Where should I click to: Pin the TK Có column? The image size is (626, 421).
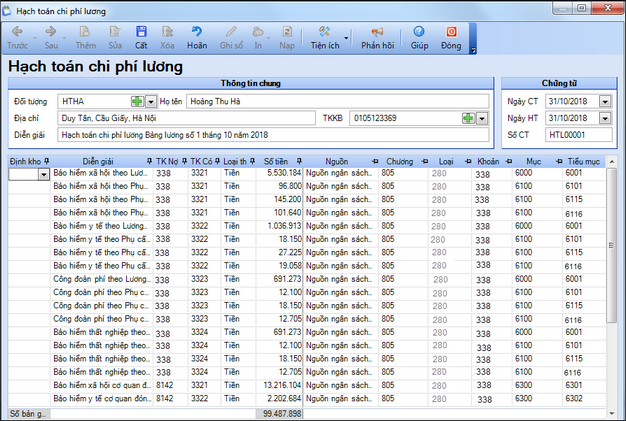coord(217,161)
